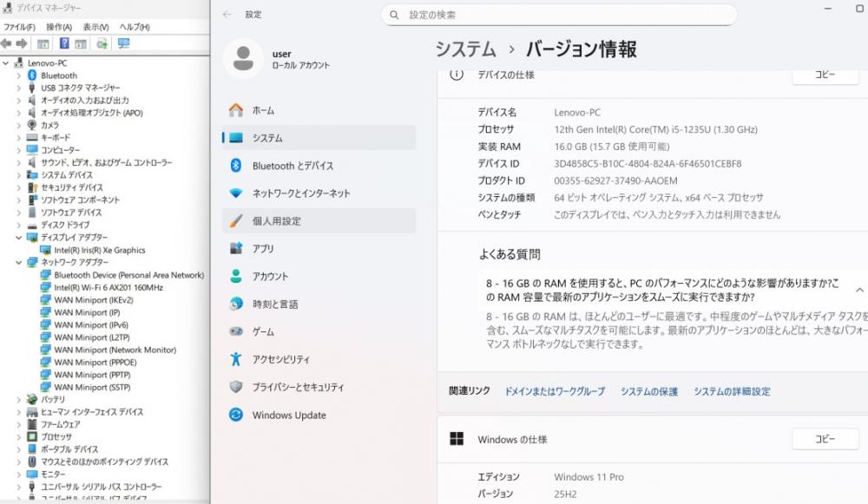Open ヘルプ(H) menu in Device Manager

tap(135, 27)
